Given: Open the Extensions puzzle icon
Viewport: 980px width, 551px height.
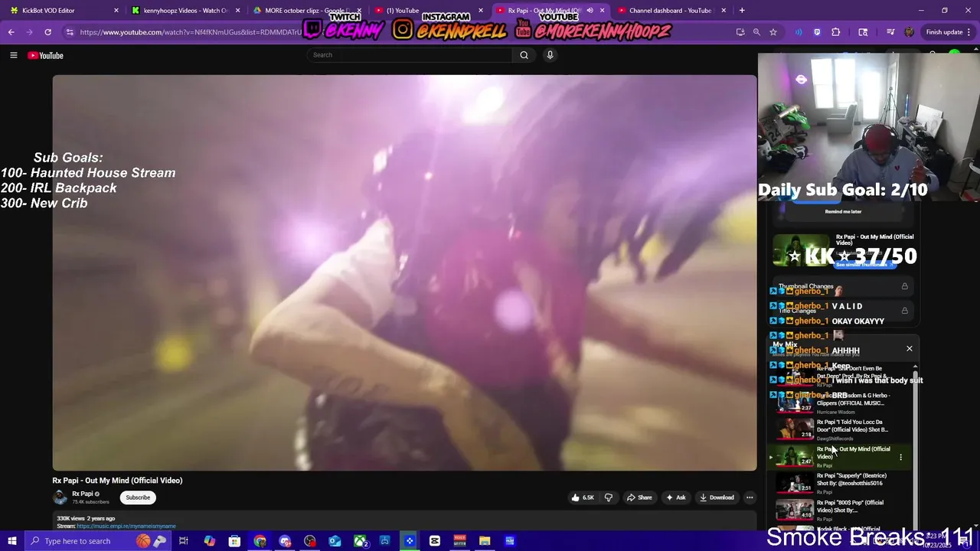Looking at the screenshot, I should pos(835,32).
